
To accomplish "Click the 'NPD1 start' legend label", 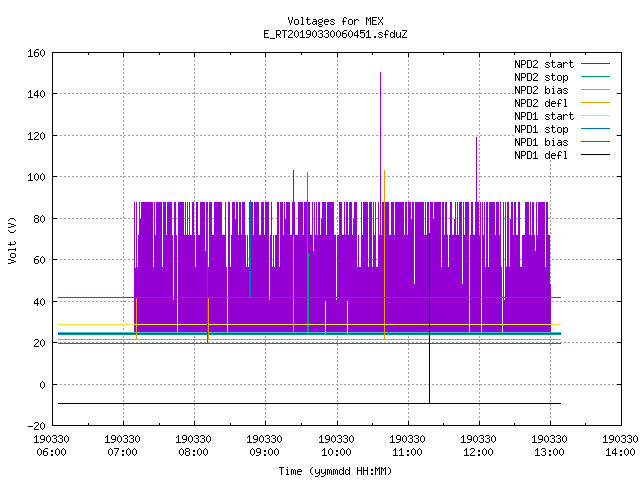I will (x=544, y=116).
